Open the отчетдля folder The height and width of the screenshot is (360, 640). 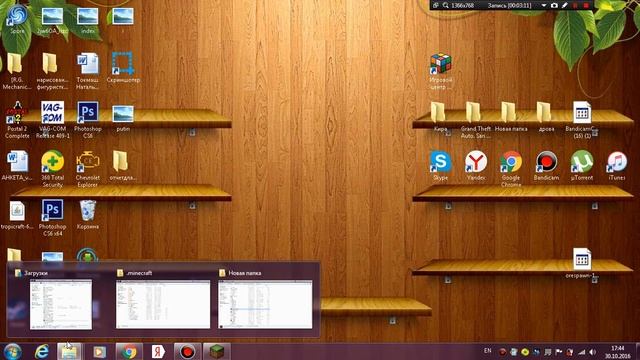pos(120,162)
